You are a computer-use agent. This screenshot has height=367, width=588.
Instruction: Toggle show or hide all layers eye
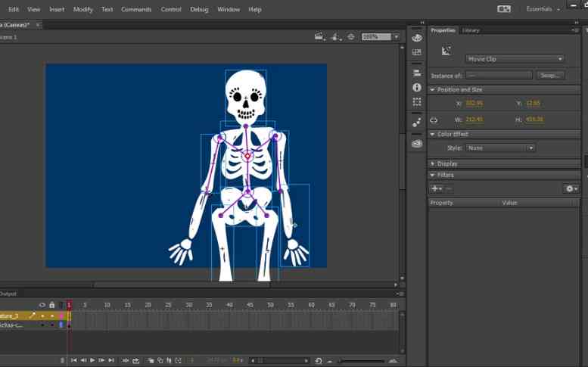click(42, 305)
